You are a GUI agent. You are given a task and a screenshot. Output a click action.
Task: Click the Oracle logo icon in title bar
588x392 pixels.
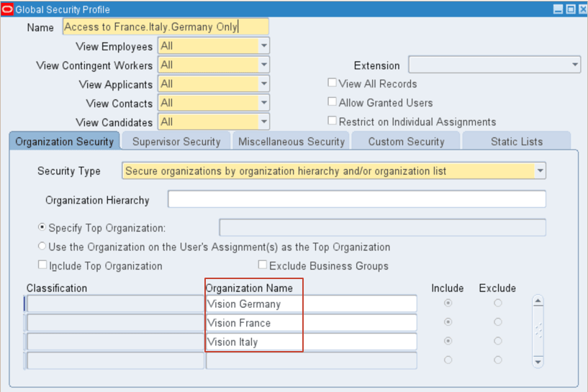point(7,9)
